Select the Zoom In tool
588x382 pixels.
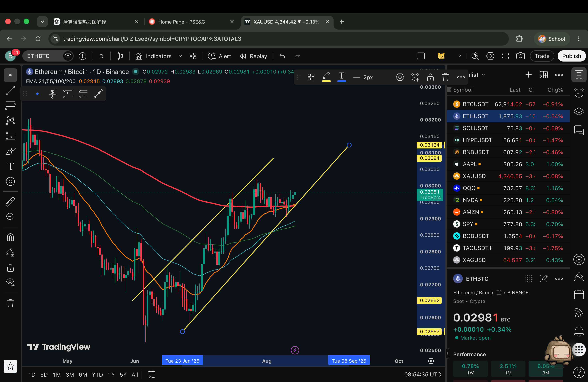[10, 217]
